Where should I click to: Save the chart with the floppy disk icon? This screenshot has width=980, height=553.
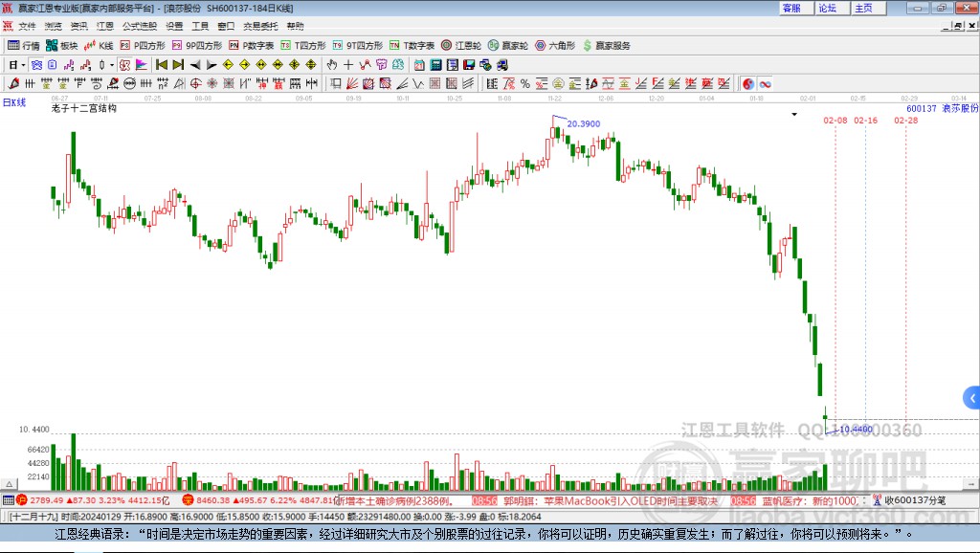pos(469,65)
